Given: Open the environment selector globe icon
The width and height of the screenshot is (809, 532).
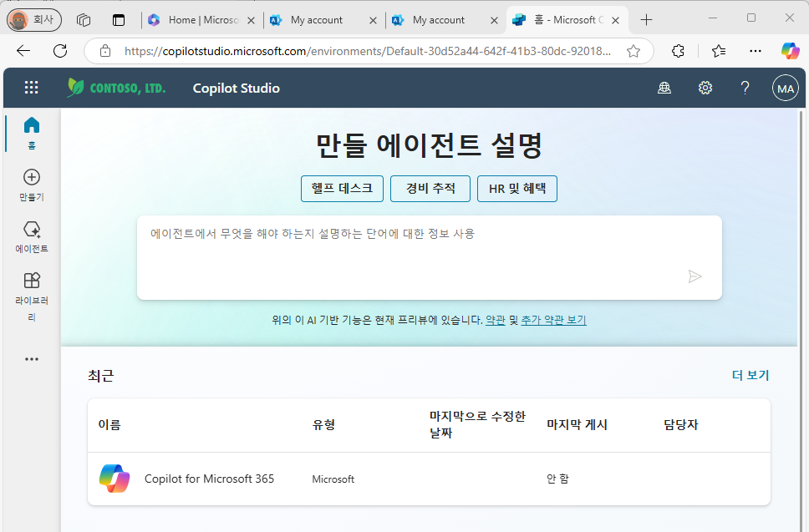Looking at the screenshot, I should pyautogui.click(x=664, y=89).
